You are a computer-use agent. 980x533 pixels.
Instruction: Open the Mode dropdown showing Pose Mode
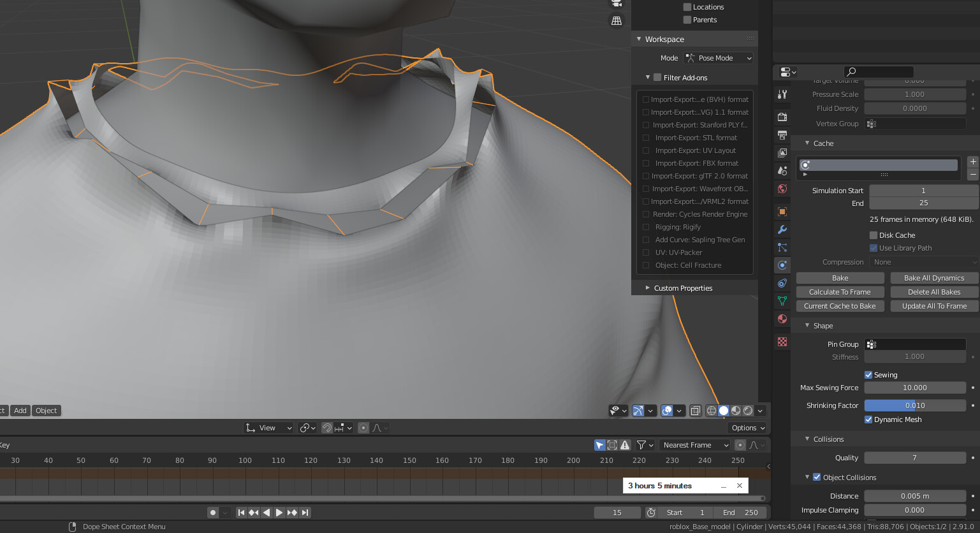[718, 58]
